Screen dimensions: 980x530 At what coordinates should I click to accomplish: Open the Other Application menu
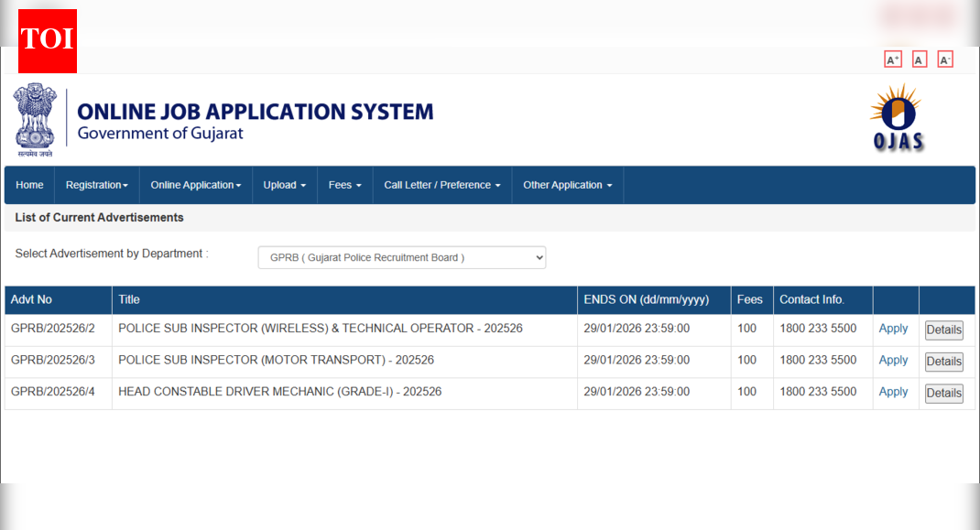pos(567,185)
